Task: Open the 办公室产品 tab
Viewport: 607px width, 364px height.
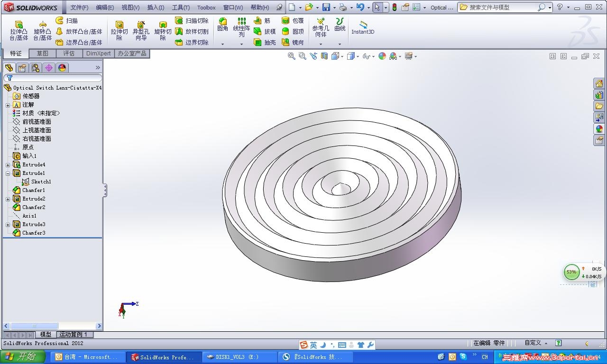Action: (132, 54)
